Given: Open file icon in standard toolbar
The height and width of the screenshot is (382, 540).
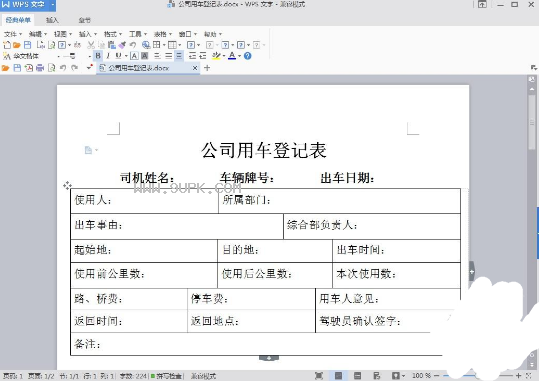Looking at the screenshot, I should 17,45.
